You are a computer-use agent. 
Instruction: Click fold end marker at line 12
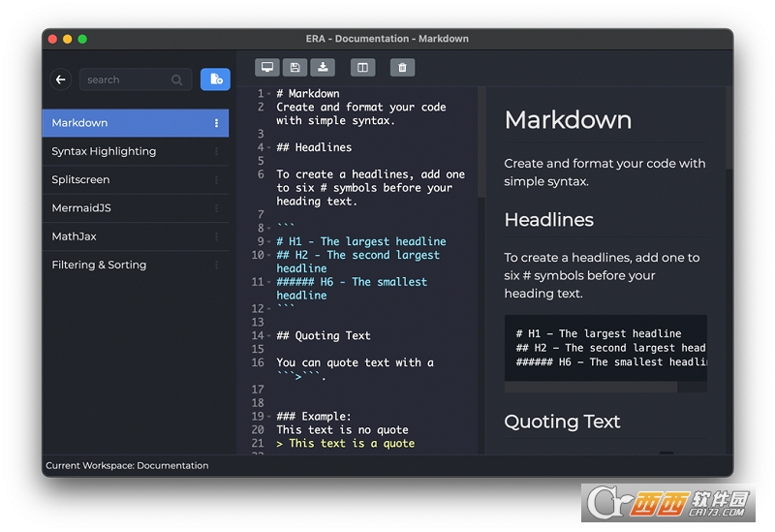point(269,309)
